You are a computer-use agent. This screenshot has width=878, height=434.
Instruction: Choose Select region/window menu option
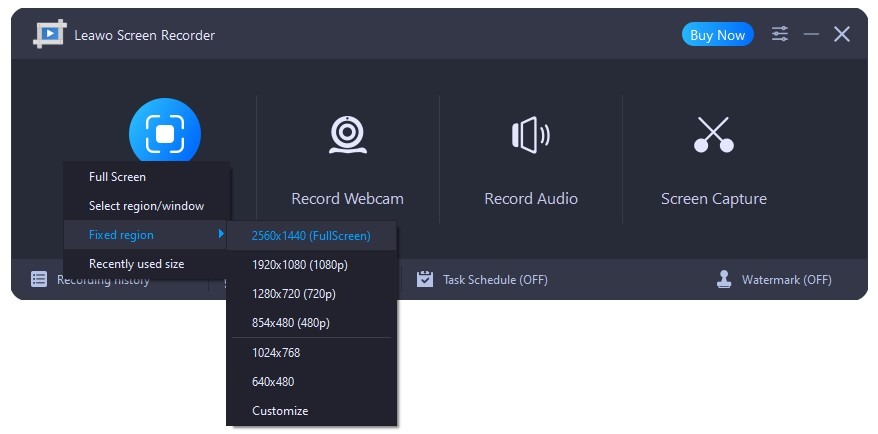point(146,206)
